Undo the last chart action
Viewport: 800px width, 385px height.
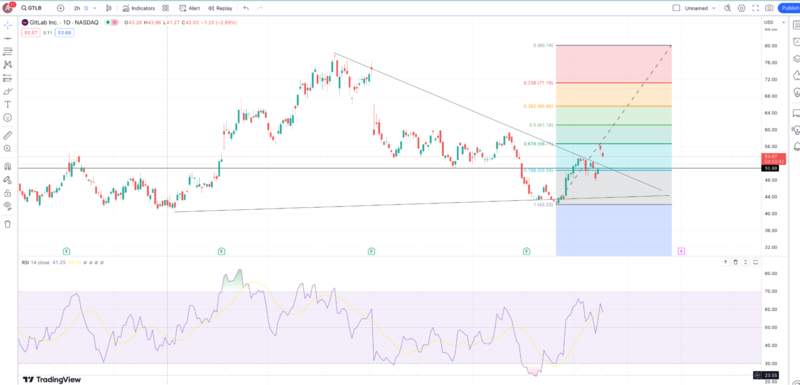[246, 8]
